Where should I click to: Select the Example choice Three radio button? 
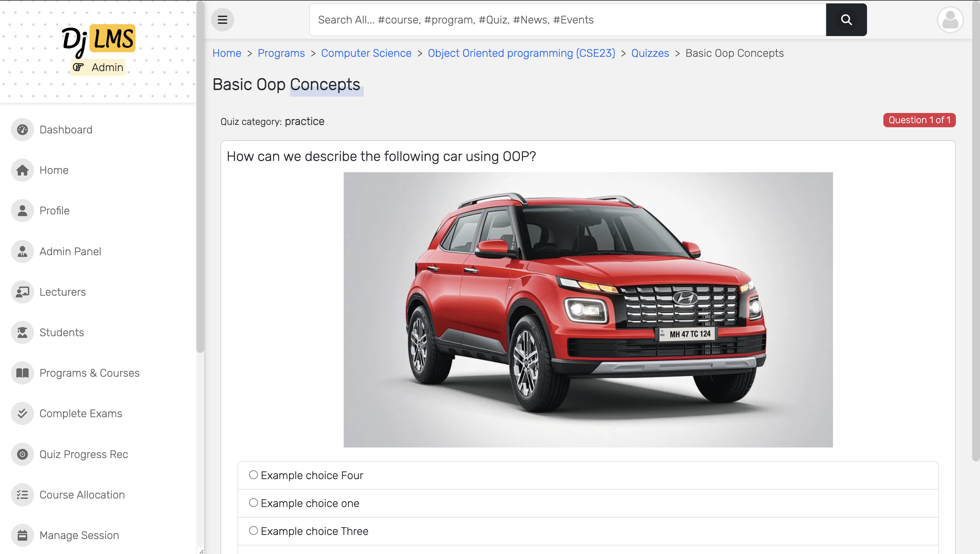coord(254,531)
